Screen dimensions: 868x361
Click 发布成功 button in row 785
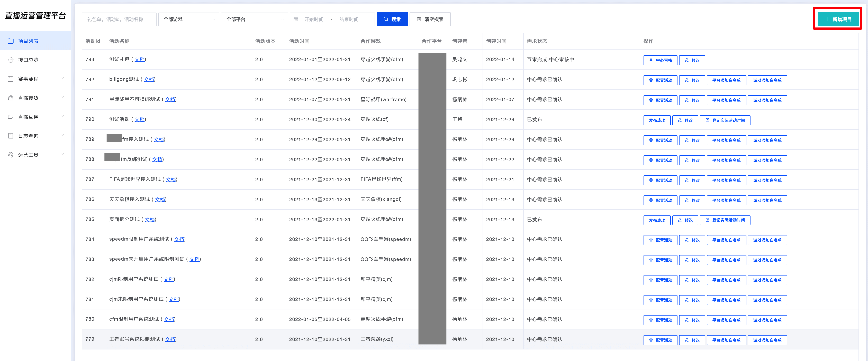coord(657,220)
